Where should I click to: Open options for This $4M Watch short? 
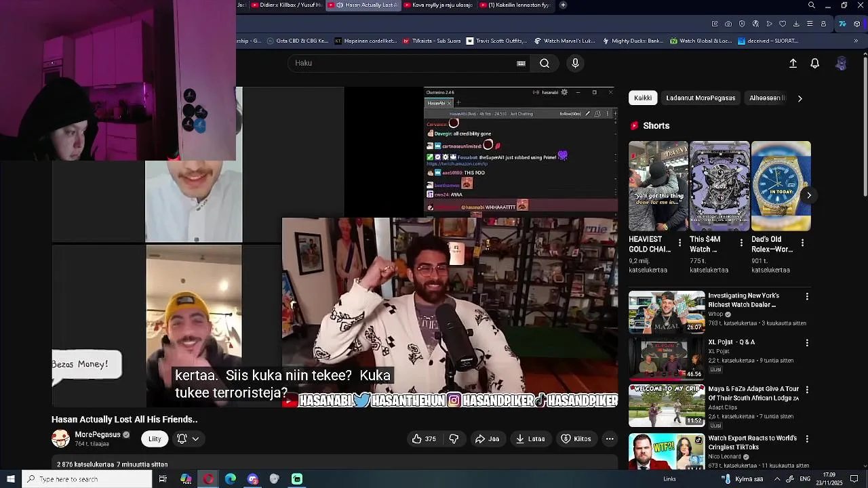[741, 243]
